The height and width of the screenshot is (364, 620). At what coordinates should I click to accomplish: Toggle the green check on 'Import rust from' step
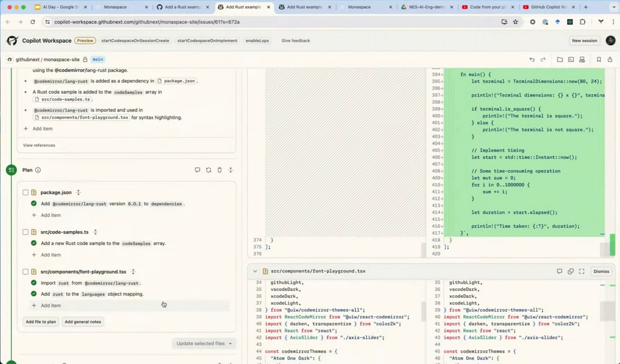[x=34, y=283]
